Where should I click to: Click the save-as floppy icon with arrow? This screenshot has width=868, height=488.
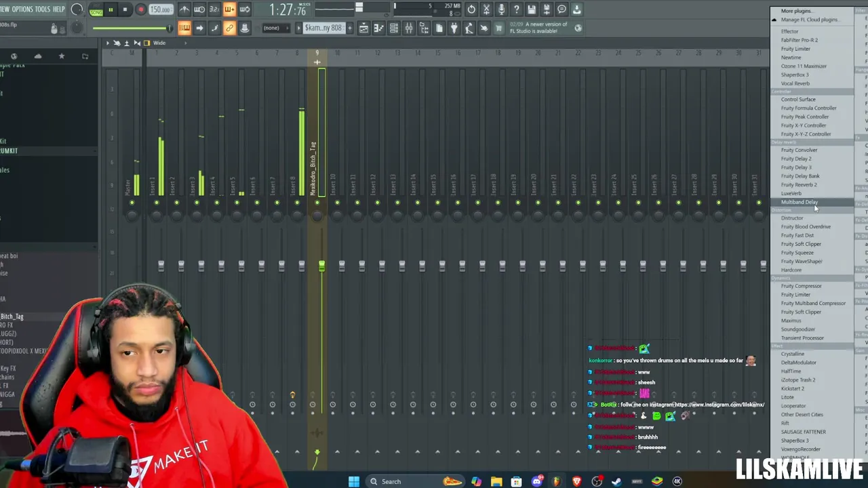[547, 9]
